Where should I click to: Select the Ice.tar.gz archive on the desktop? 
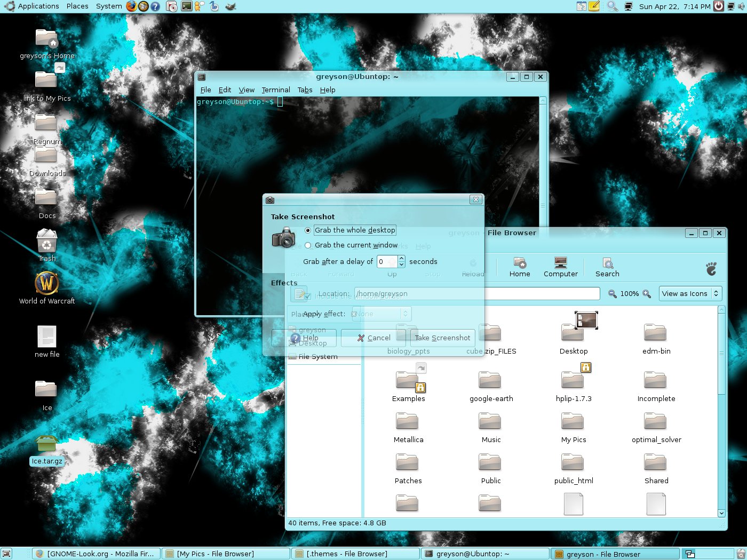coord(47,451)
